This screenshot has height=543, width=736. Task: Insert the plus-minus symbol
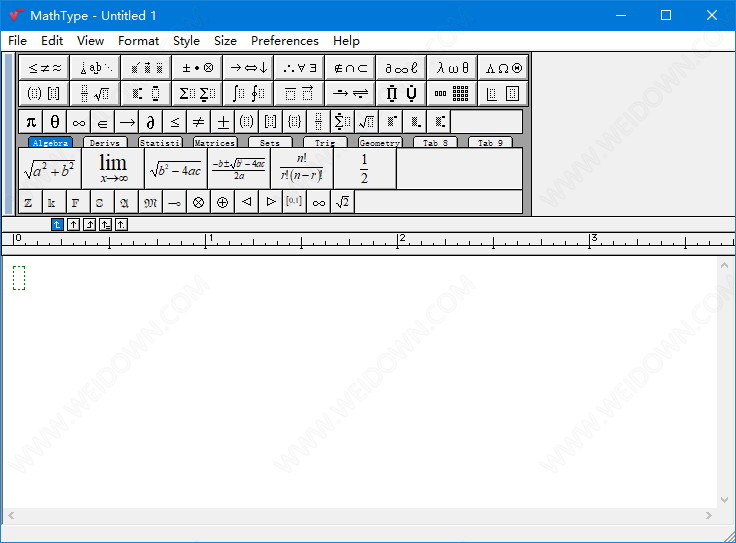coord(223,122)
